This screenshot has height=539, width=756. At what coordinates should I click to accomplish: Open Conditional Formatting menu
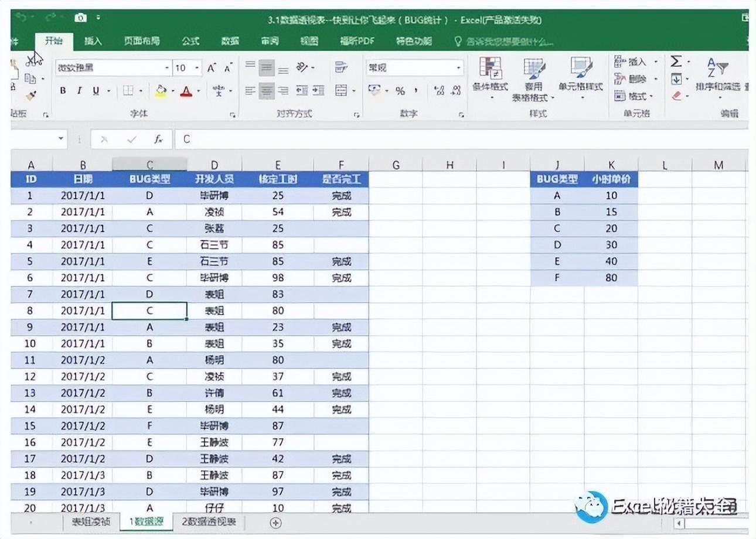491,78
